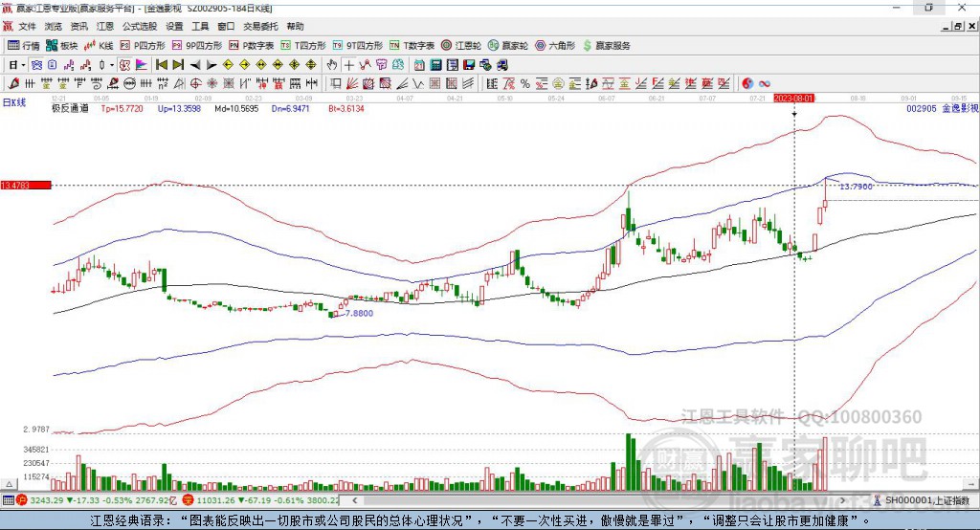Image resolution: width=980 pixels, height=530 pixels.
Task: Click the 7.8800 low price label
Action: pyautogui.click(x=360, y=313)
